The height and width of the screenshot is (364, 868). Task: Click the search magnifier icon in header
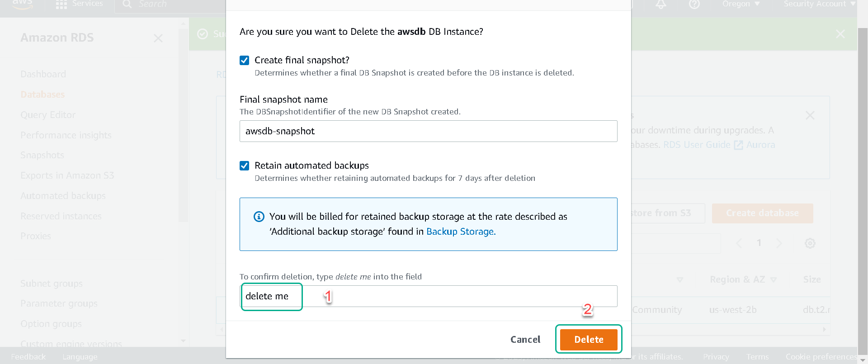[x=127, y=4]
